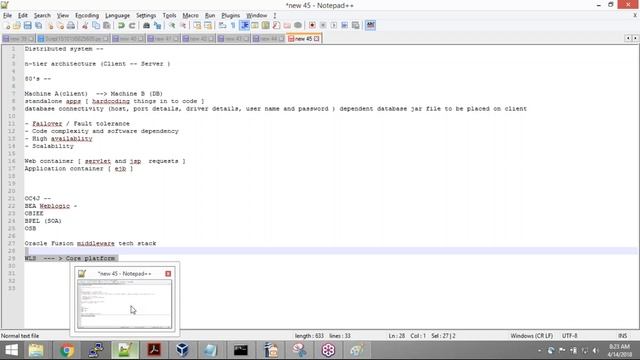Click the Replace toolbar icon
The width and height of the screenshot is (640, 360).
tap(157, 25)
